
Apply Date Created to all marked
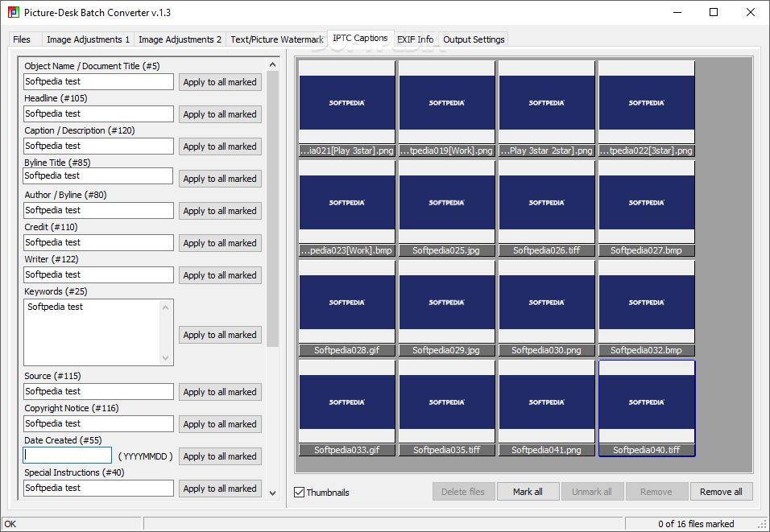pyautogui.click(x=220, y=456)
